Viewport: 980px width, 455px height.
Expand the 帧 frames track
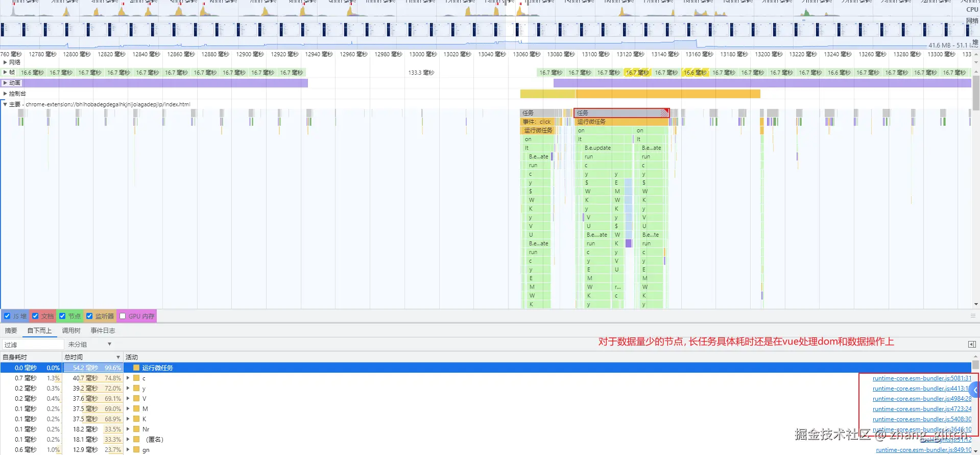[5, 73]
